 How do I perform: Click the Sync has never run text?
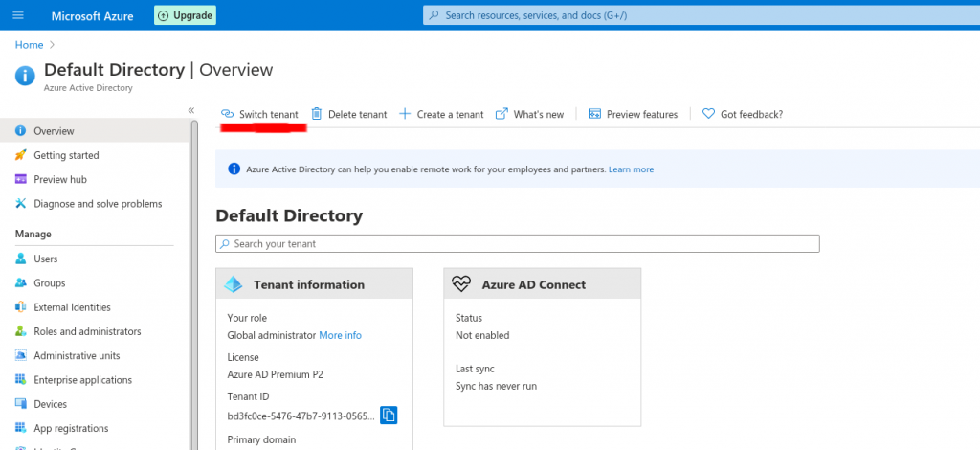(x=497, y=386)
